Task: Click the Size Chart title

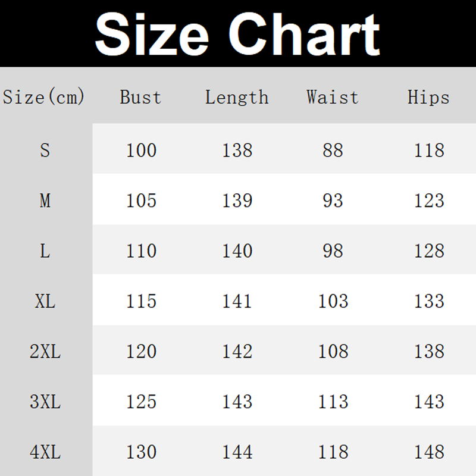Action: coord(237,34)
